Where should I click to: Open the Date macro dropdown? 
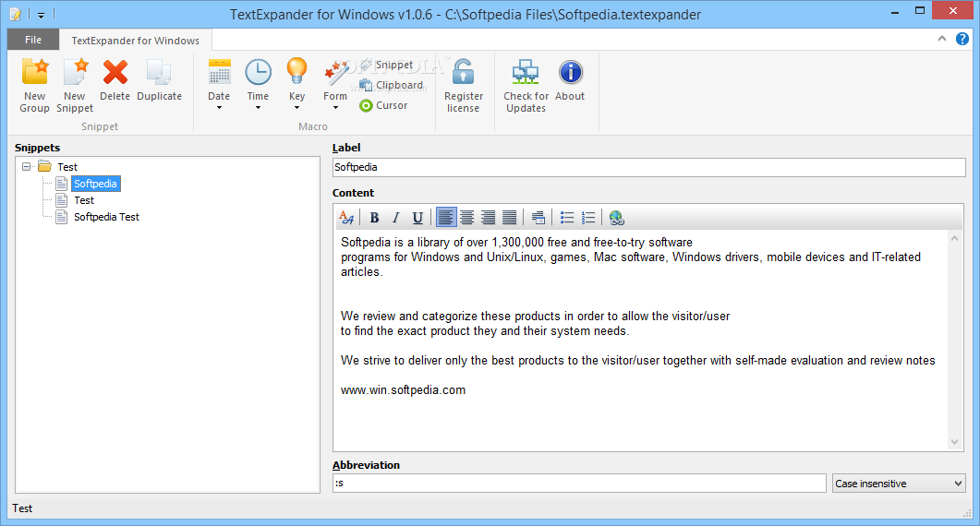click(x=219, y=84)
